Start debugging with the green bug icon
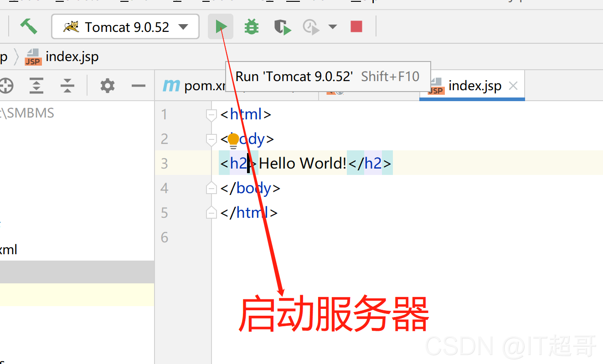 point(251,27)
